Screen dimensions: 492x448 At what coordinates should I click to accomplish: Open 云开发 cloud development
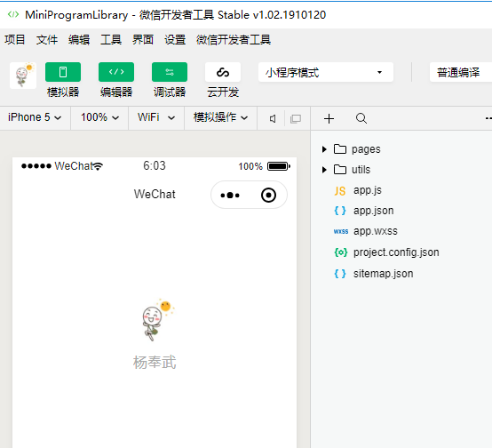pyautogui.click(x=223, y=72)
